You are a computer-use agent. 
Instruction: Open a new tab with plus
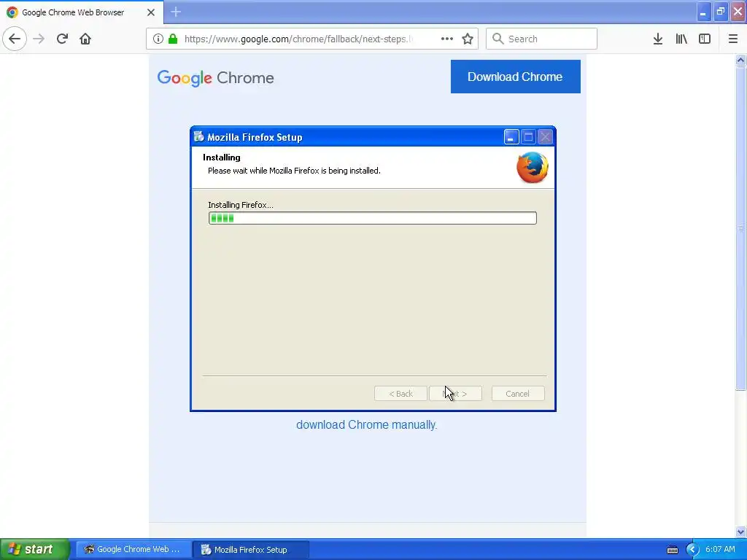pyautogui.click(x=176, y=12)
